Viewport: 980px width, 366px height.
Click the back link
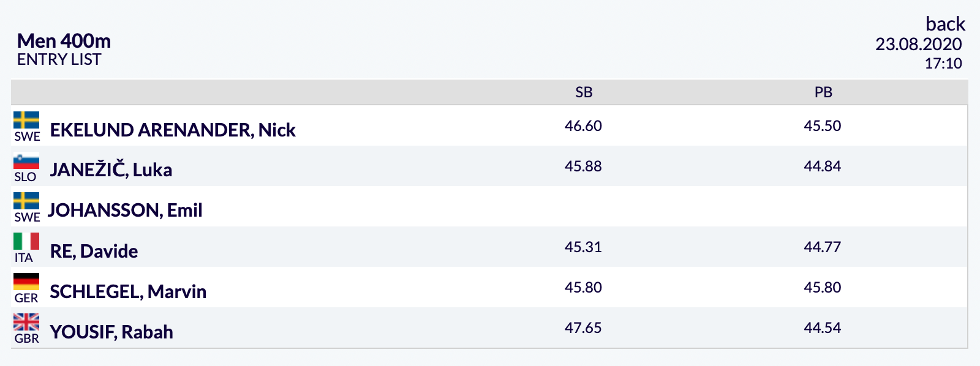point(945,24)
